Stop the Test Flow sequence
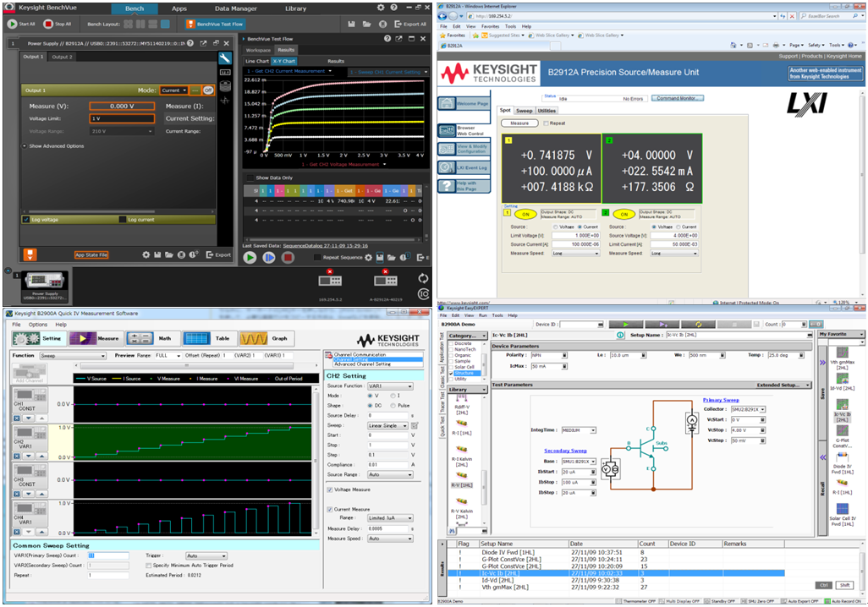868x607 pixels. (288, 257)
